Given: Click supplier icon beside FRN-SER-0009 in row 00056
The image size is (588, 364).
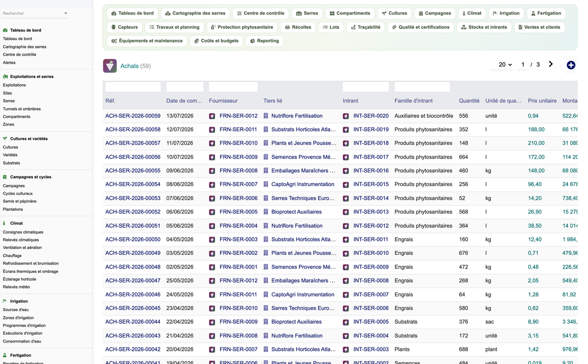Looking at the screenshot, I should [x=212, y=157].
